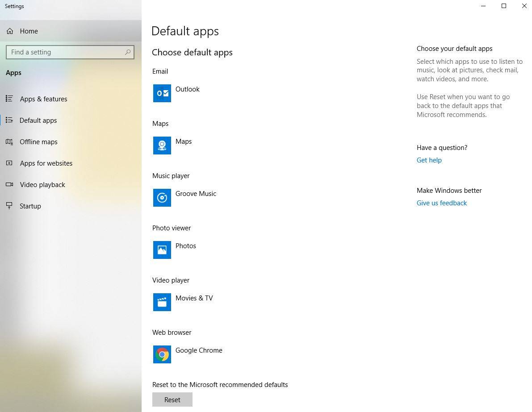Maximize the Settings window
The image size is (532, 412).
(504, 6)
